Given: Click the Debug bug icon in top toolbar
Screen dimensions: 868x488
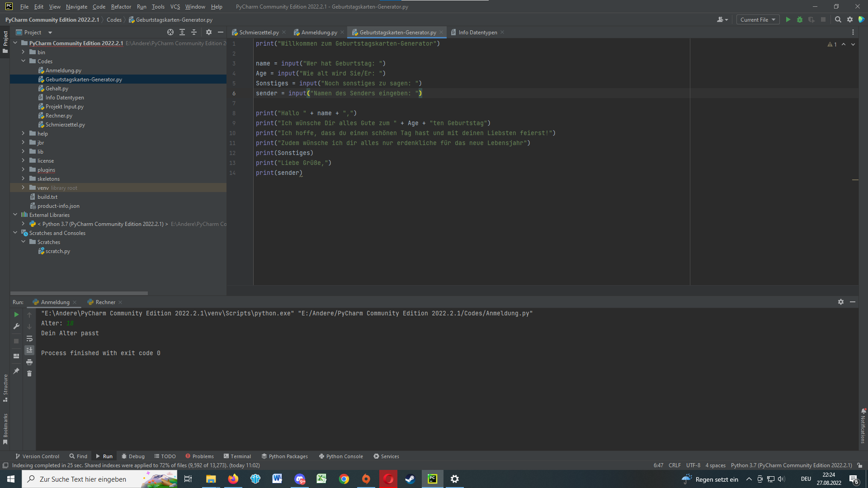Looking at the screenshot, I should (800, 19).
